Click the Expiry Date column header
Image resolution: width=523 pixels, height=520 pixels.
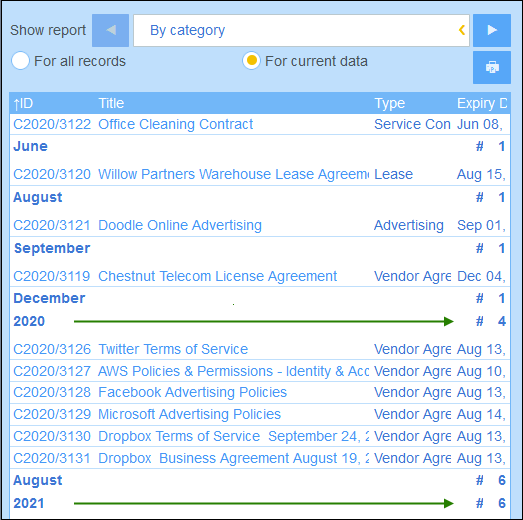coord(482,103)
